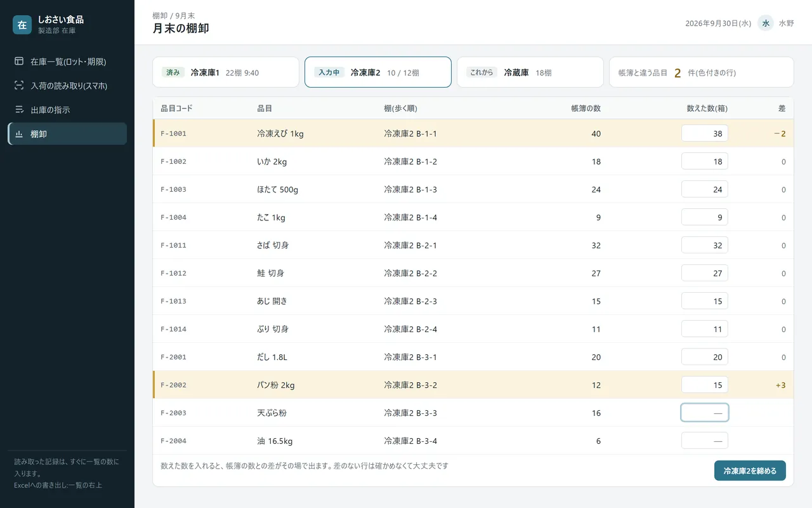Viewport: 812px width, 508px height.
Task: Click the 帳簿の数 column header
Action: (586, 109)
